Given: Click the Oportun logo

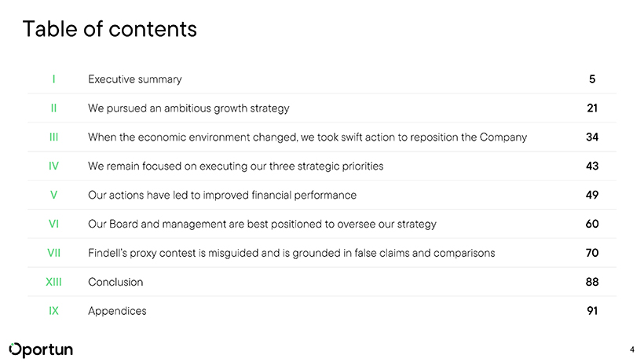Looking at the screenshot, I should (x=41, y=349).
